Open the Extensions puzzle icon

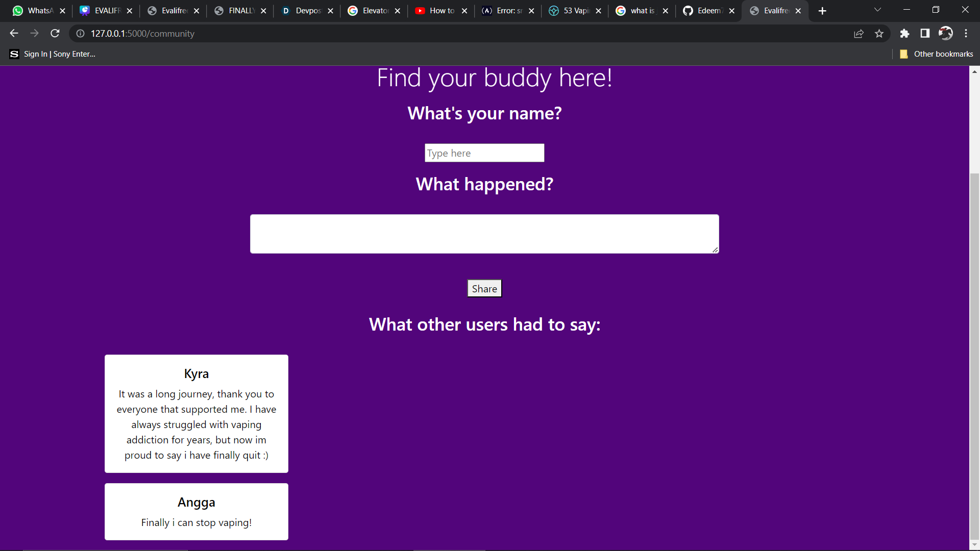point(904,34)
